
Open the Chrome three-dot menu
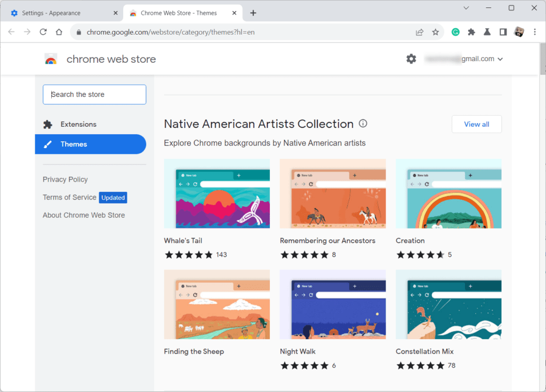pyautogui.click(x=535, y=32)
